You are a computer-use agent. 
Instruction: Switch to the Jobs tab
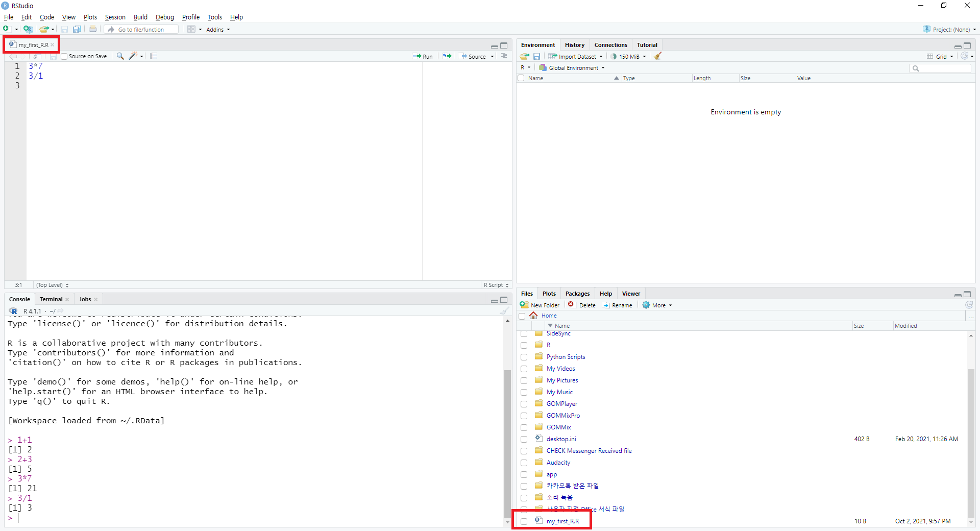(x=85, y=299)
